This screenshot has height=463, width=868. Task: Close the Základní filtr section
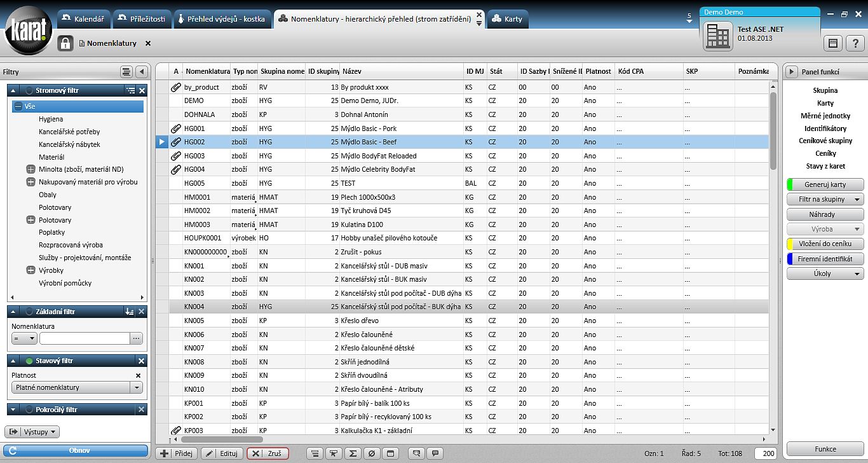point(142,312)
